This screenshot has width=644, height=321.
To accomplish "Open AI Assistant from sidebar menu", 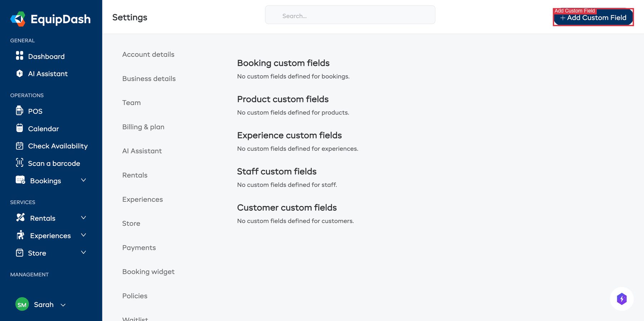I will tap(48, 74).
